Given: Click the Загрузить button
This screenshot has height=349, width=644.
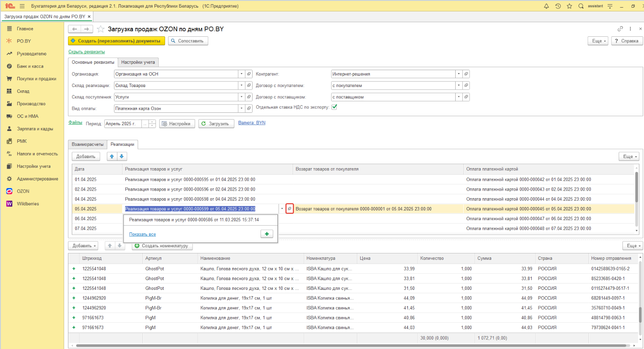Looking at the screenshot, I should point(216,124).
